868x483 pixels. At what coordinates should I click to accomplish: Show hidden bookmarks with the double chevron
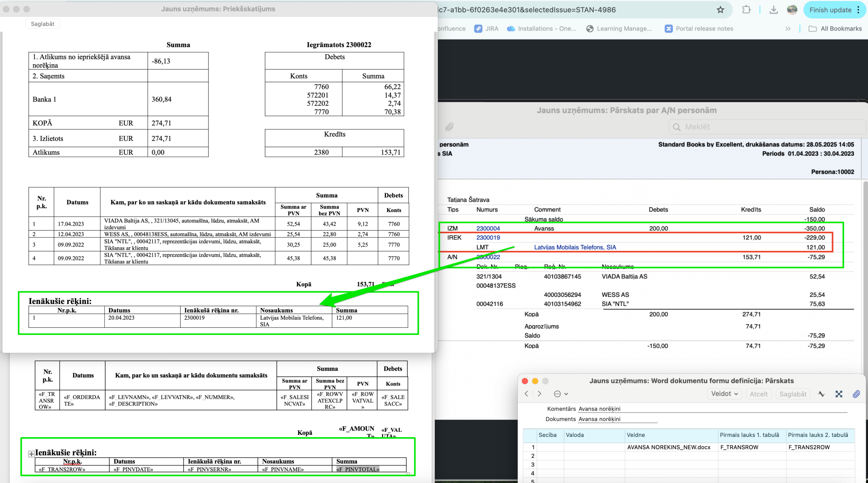point(788,29)
